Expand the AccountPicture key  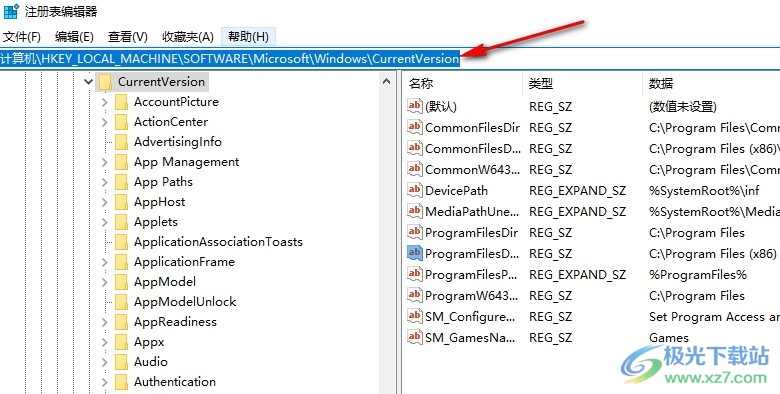coord(104,102)
